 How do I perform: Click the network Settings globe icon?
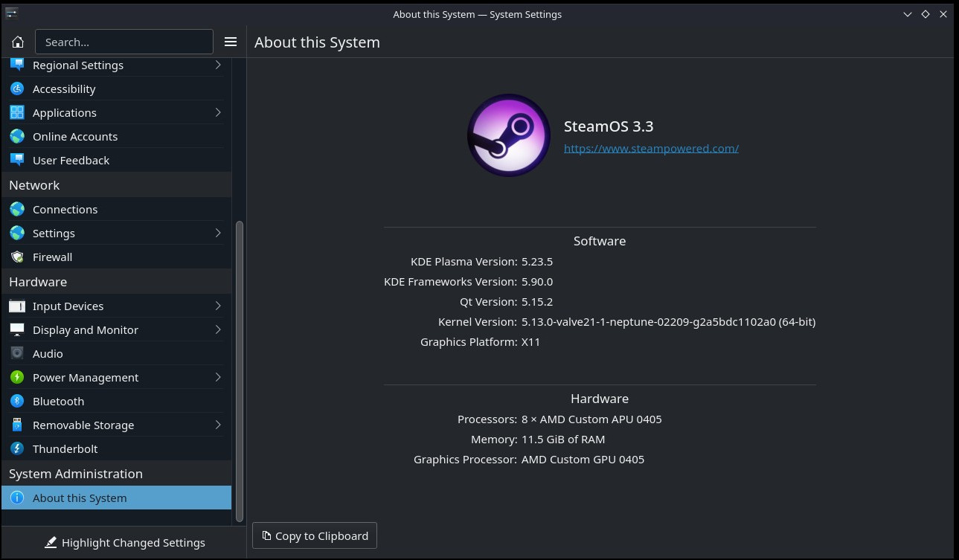[x=17, y=233]
